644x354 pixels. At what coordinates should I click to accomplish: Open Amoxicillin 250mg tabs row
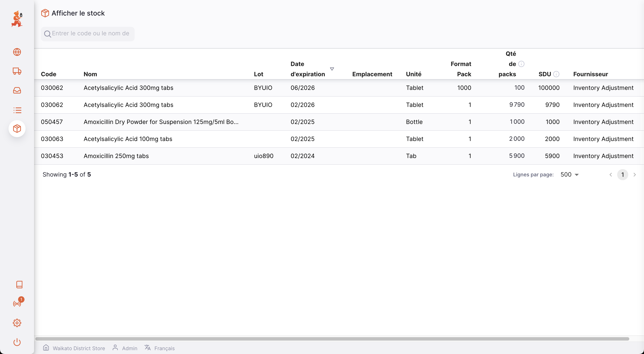339,156
